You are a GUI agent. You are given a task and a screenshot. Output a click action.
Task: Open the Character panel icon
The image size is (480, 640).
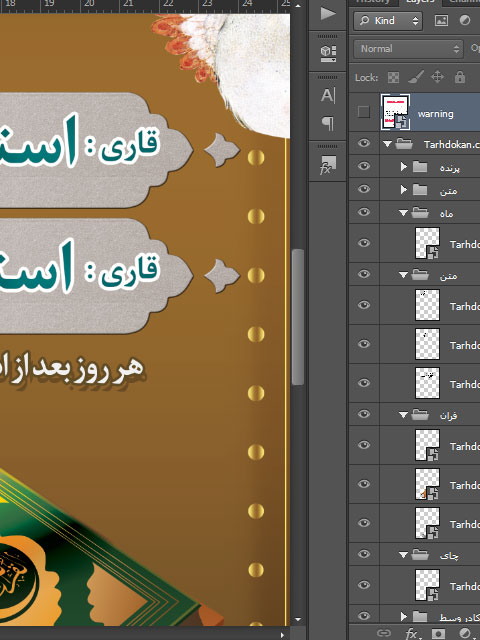(328, 95)
